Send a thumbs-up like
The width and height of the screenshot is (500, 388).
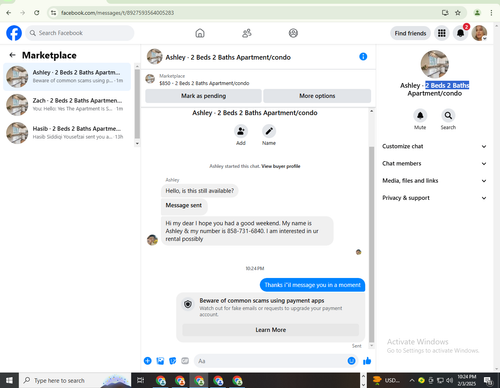pyautogui.click(x=367, y=361)
